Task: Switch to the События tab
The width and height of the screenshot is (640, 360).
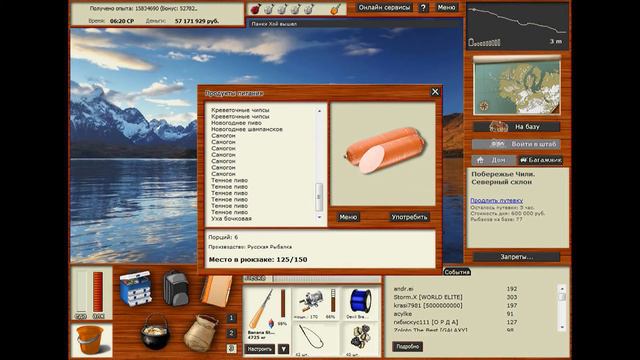Action: coord(457,272)
